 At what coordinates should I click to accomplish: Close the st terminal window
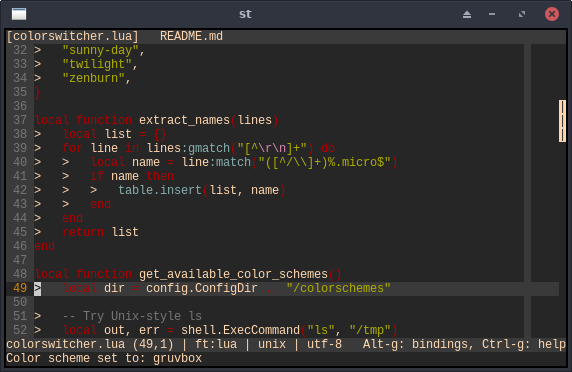(552, 14)
